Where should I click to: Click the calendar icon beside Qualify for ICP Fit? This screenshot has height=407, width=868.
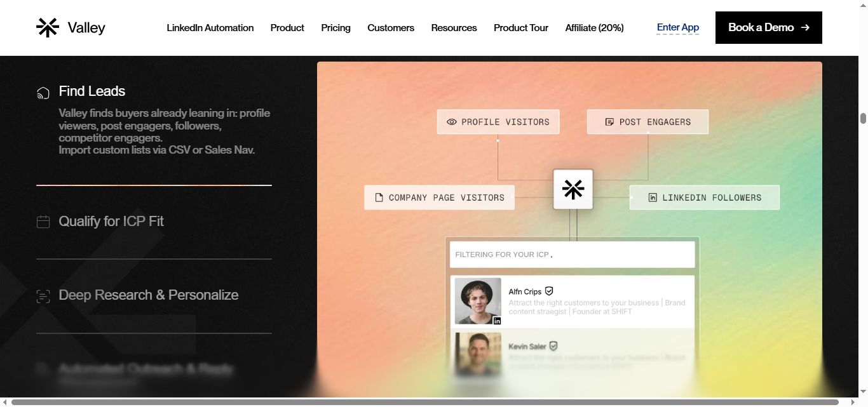pyautogui.click(x=43, y=222)
